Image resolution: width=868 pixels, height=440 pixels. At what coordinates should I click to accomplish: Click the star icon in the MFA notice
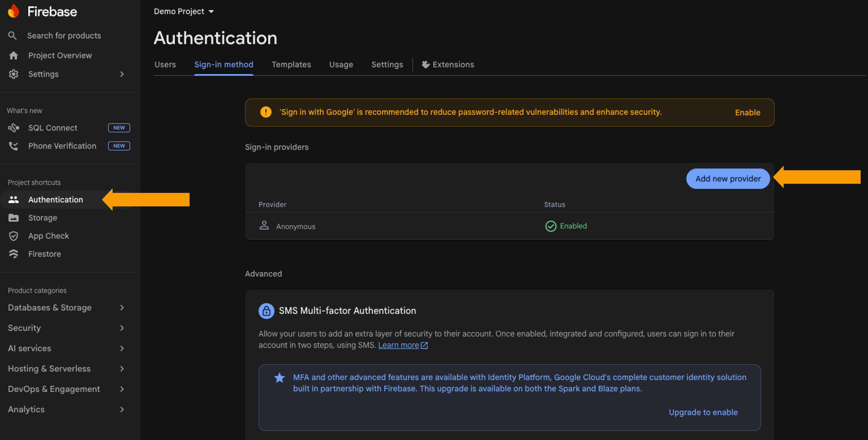tap(279, 378)
